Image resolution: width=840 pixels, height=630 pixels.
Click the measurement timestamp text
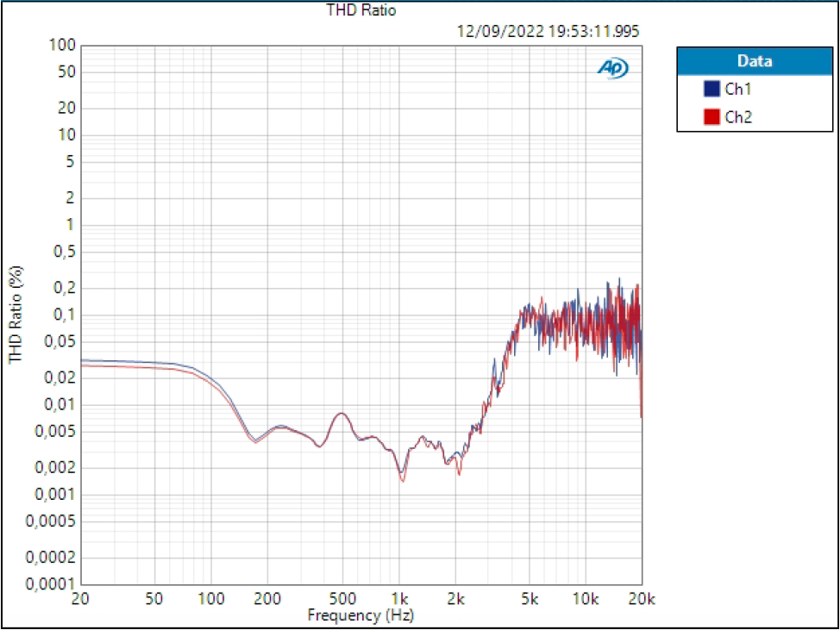coord(547,31)
